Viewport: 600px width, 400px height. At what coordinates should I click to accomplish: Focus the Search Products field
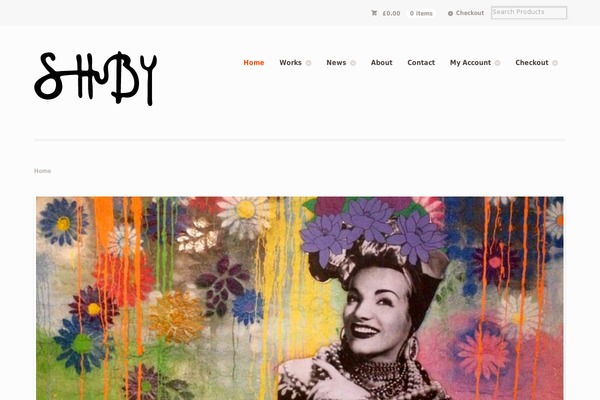[x=529, y=13]
